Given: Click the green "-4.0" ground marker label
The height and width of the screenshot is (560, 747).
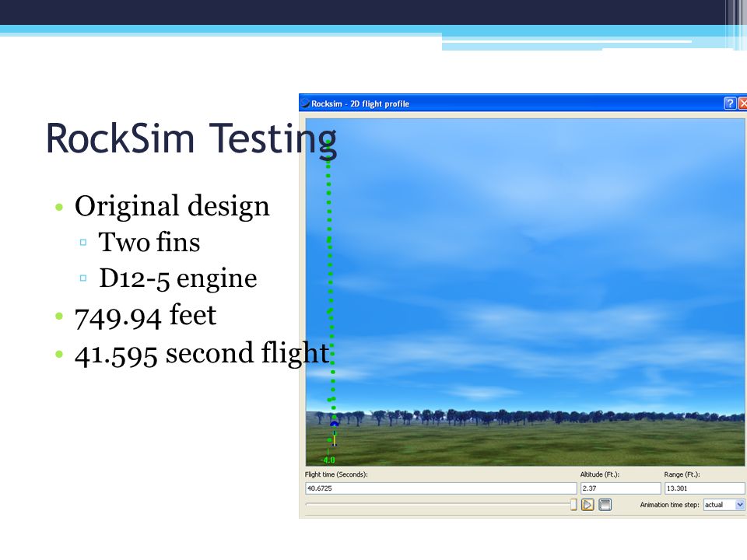Looking at the screenshot, I should pos(328,460).
